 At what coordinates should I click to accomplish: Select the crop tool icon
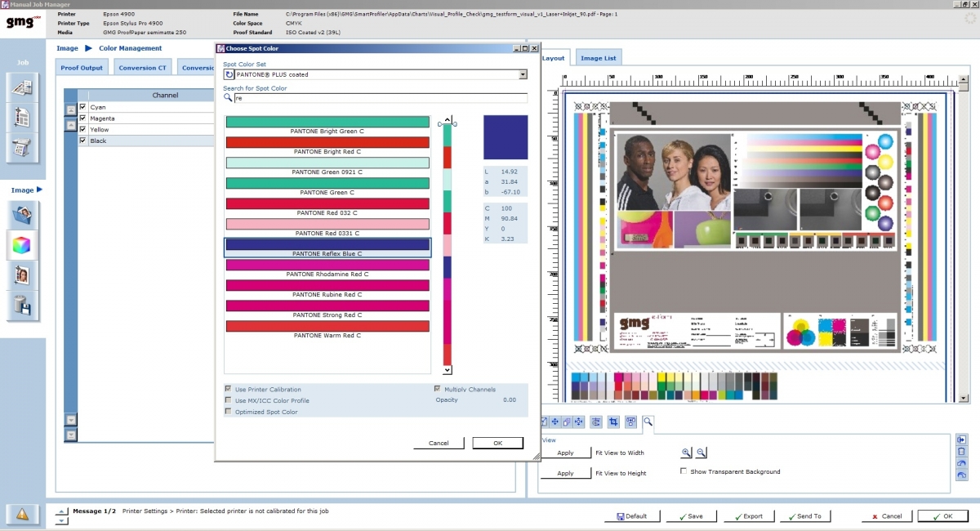tap(613, 422)
